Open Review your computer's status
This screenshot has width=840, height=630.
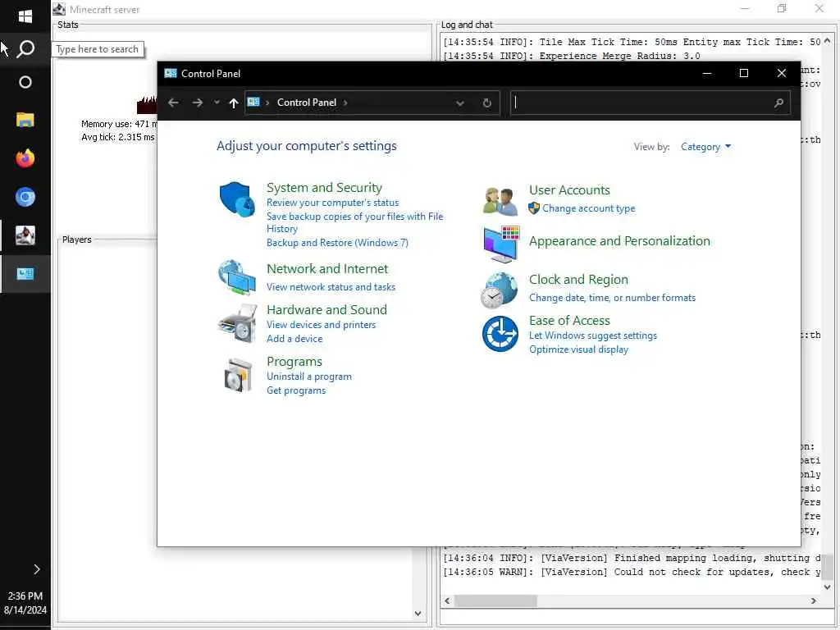click(333, 203)
